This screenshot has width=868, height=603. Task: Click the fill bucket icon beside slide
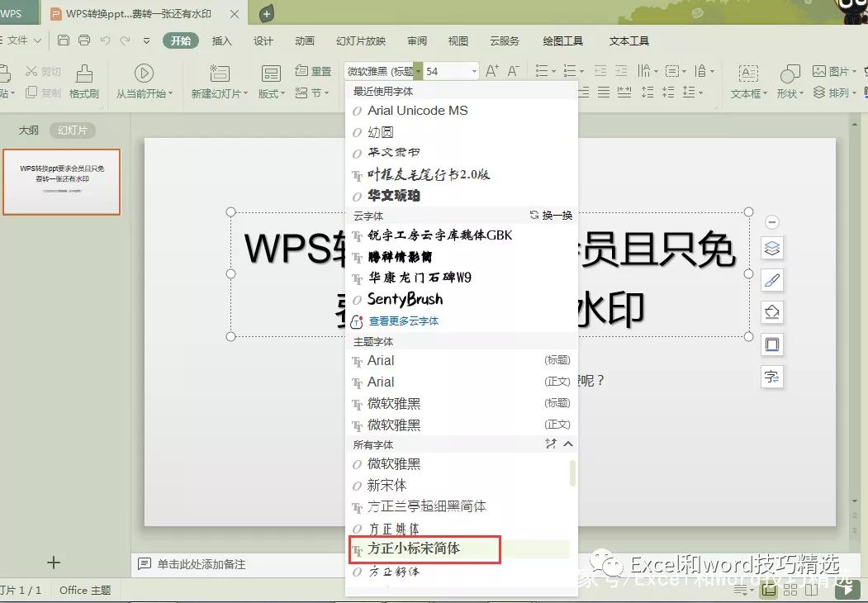[x=772, y=312]
